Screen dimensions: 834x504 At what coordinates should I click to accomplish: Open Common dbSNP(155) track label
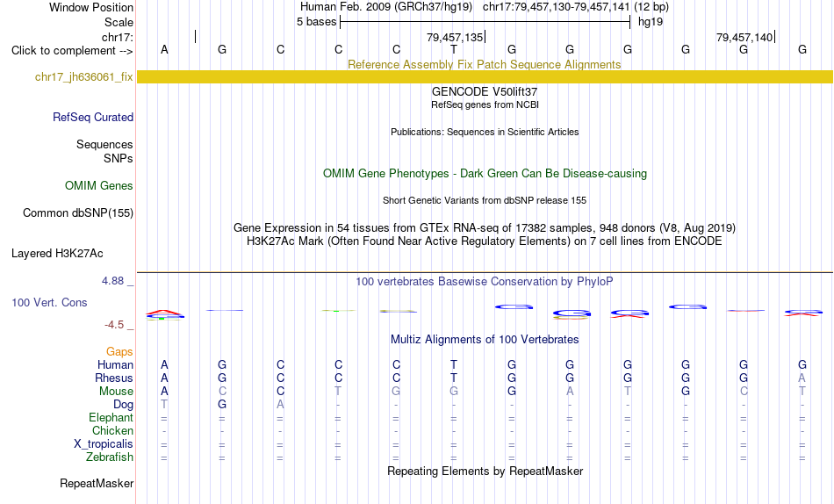click(x=77, y=212)
